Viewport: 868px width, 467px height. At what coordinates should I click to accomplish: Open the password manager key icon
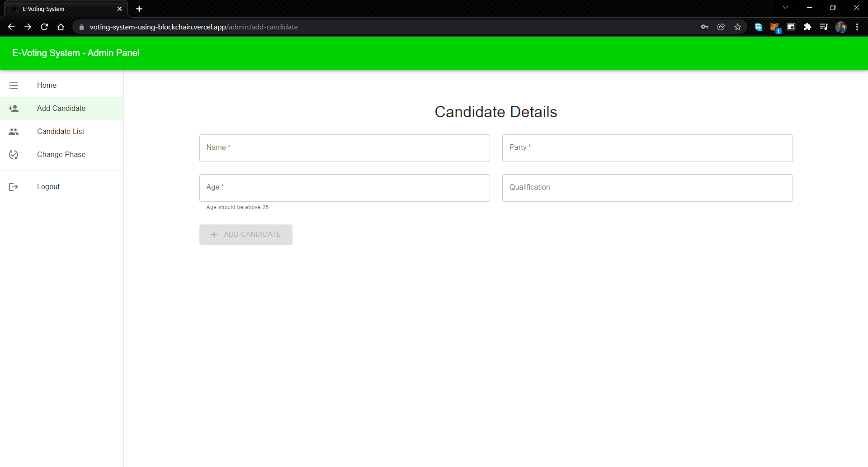(705, 27)
